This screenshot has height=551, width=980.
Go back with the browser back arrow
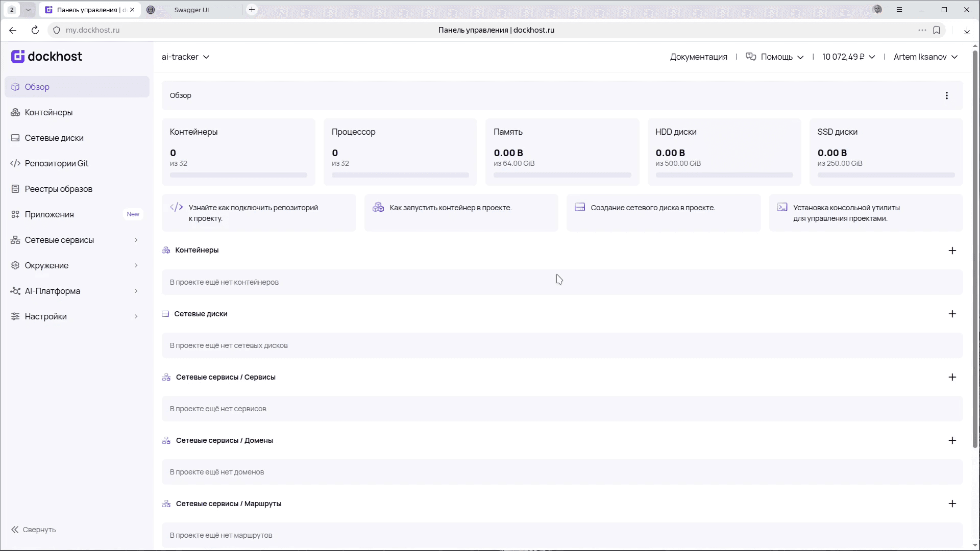(13, 30)
